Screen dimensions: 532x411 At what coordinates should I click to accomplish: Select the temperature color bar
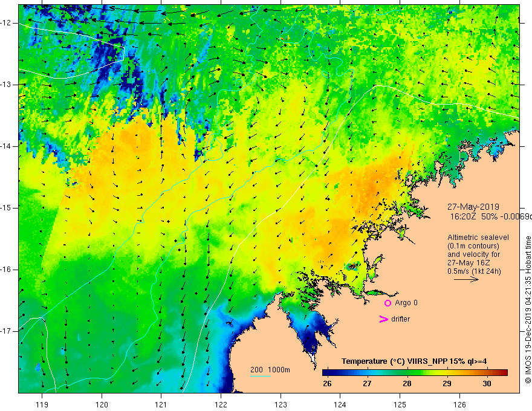[x=415, y=373]
